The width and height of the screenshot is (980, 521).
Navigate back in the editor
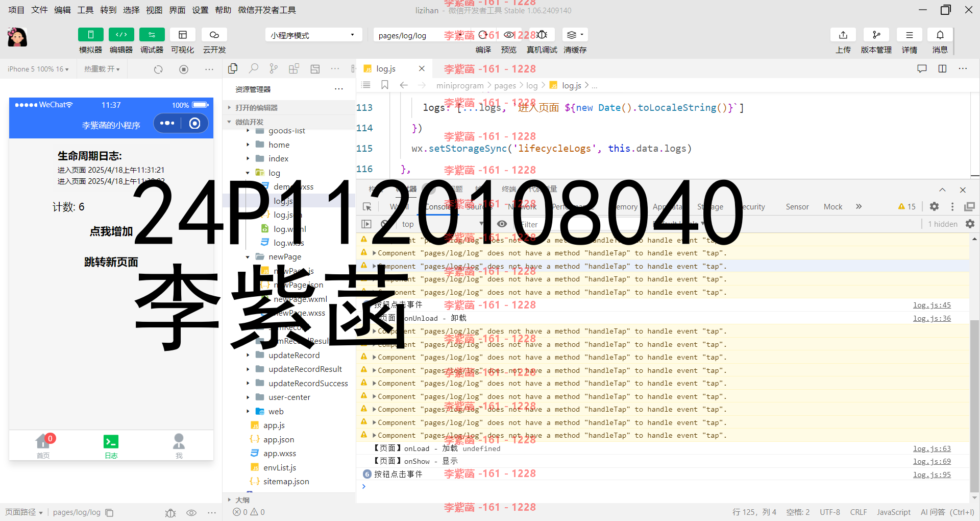point(404,85)
